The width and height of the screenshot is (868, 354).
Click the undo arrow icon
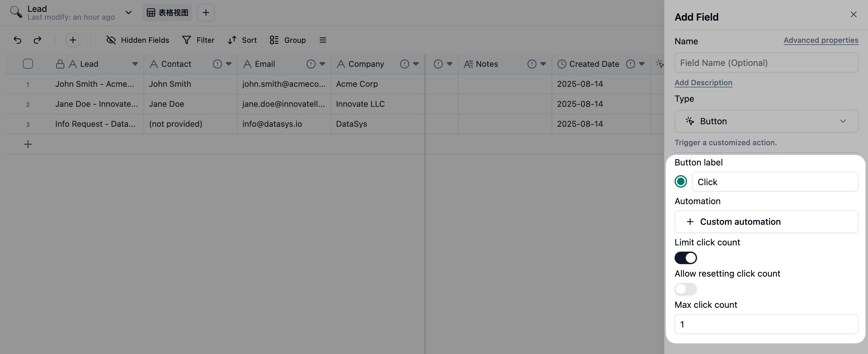17,40
